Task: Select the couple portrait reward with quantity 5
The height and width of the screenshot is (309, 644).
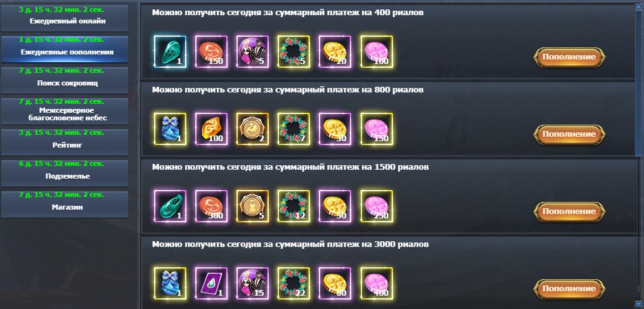Action: 252,52
